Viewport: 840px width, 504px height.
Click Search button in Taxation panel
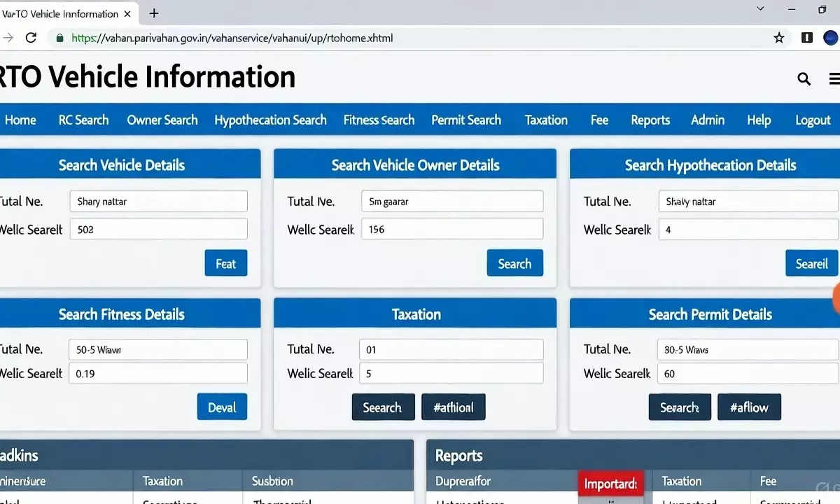(x=382, y=407)
